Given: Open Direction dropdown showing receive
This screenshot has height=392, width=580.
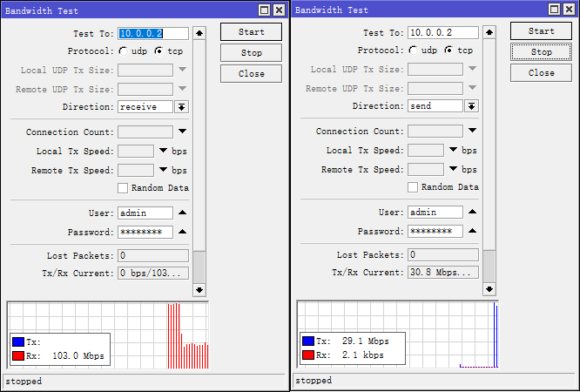Looking at the screenshot, I should 181,107.
